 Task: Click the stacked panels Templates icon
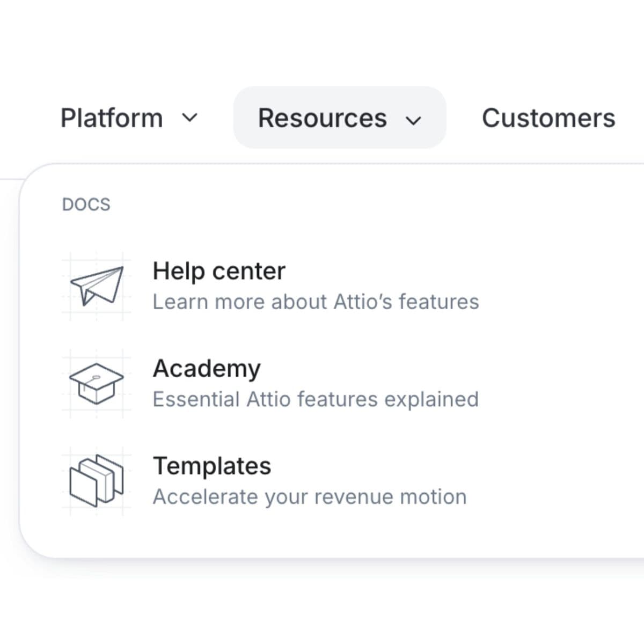97,481
